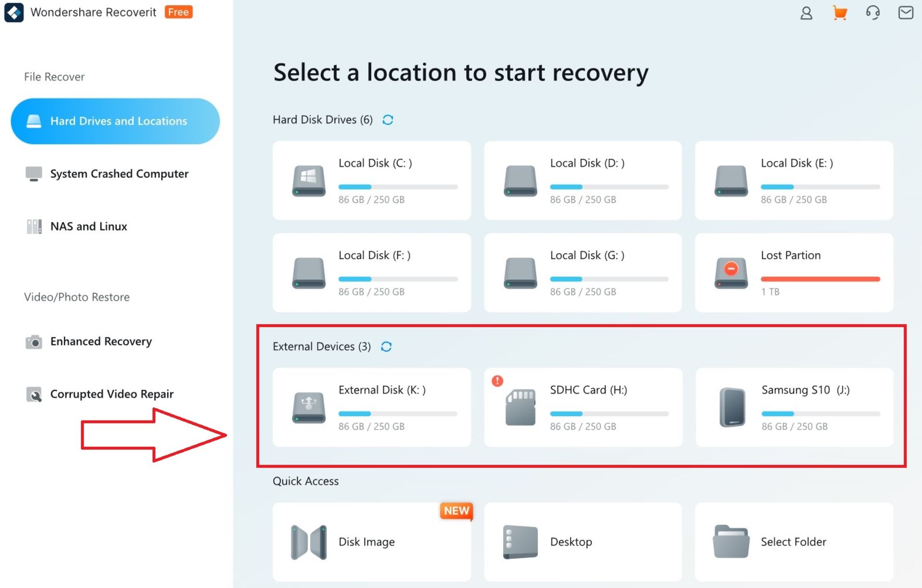922x588 pixels.
Task: Click Select Folder label in Quick Access
Action: point(793,542)
